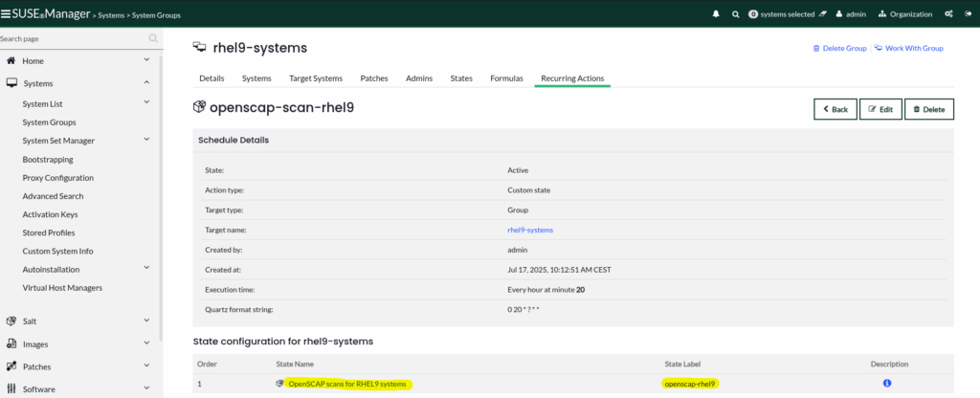Click the state icon in the OpenSCAP row
This screenshot has height=398, width=980.
coord(280,383)
